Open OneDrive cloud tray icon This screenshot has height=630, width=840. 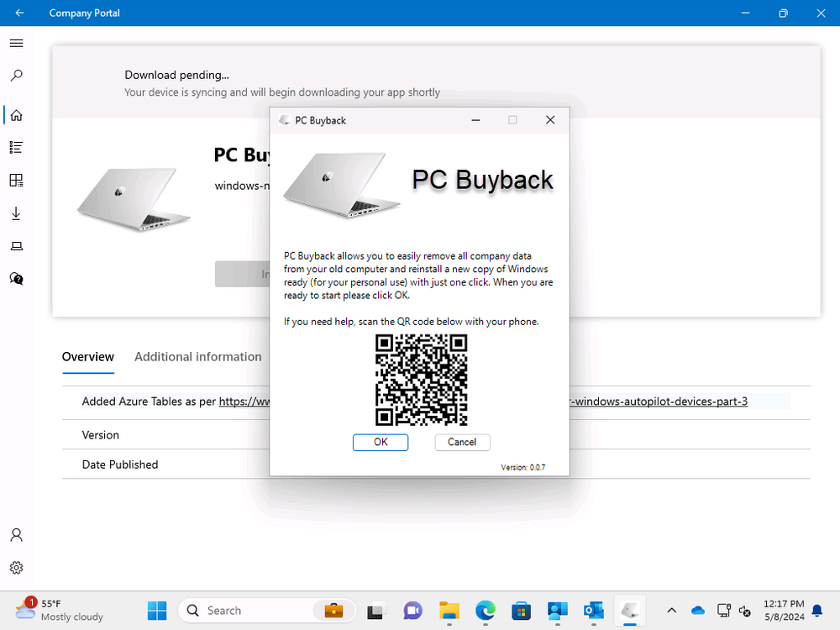point(698,610)
